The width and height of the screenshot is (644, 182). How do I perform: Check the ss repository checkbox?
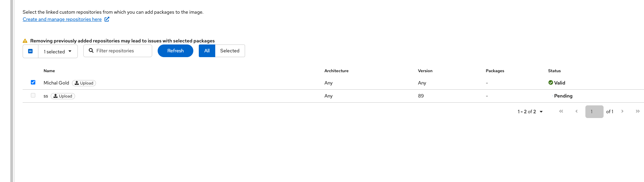(33, 95)
